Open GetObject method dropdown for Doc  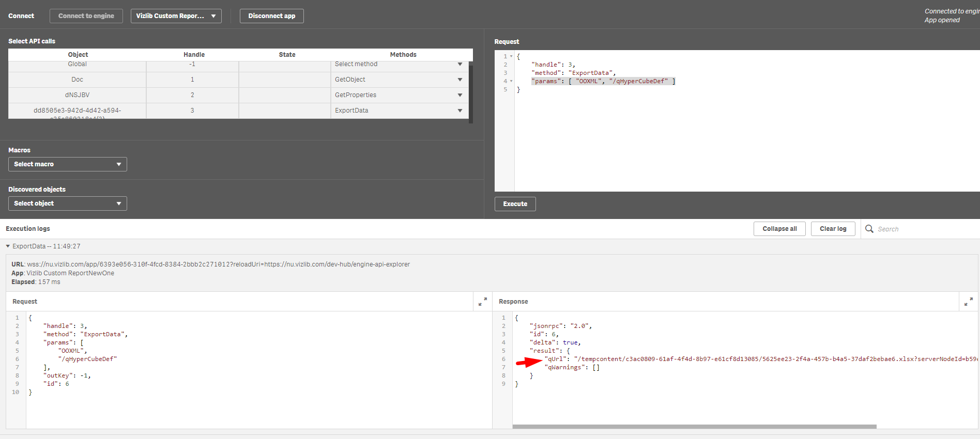click(399, 80)
